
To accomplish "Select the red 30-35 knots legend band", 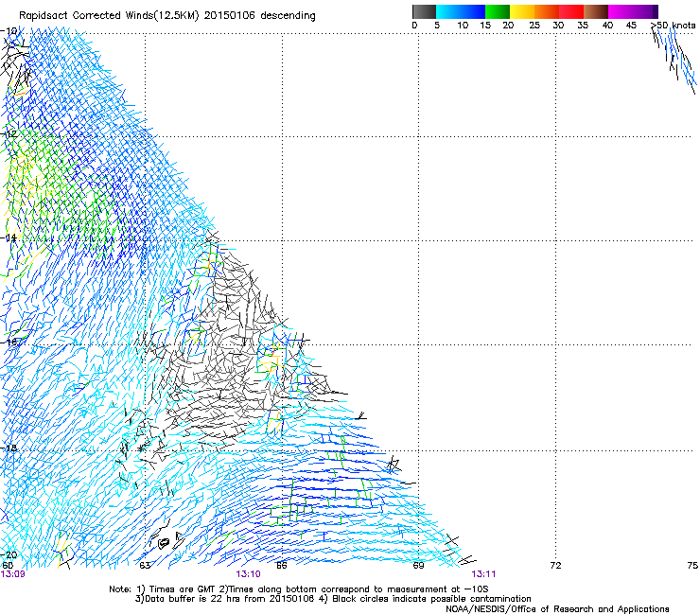I will coord(571,11).
